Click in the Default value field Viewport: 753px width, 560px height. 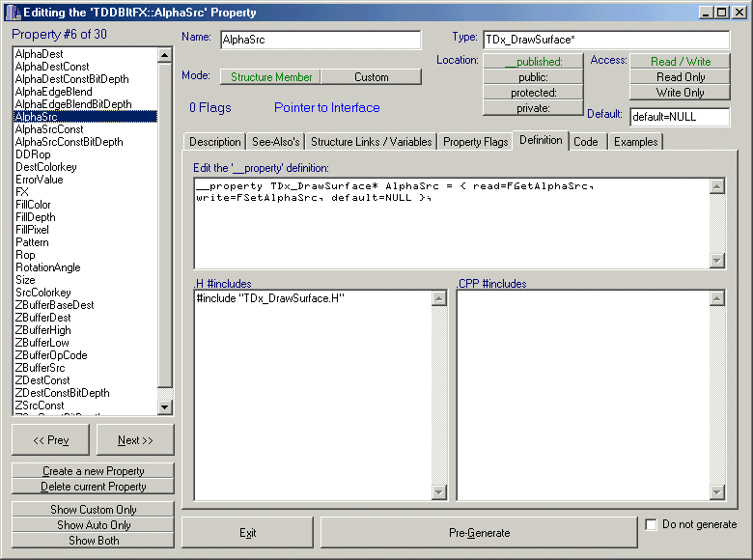click(679, 117)
